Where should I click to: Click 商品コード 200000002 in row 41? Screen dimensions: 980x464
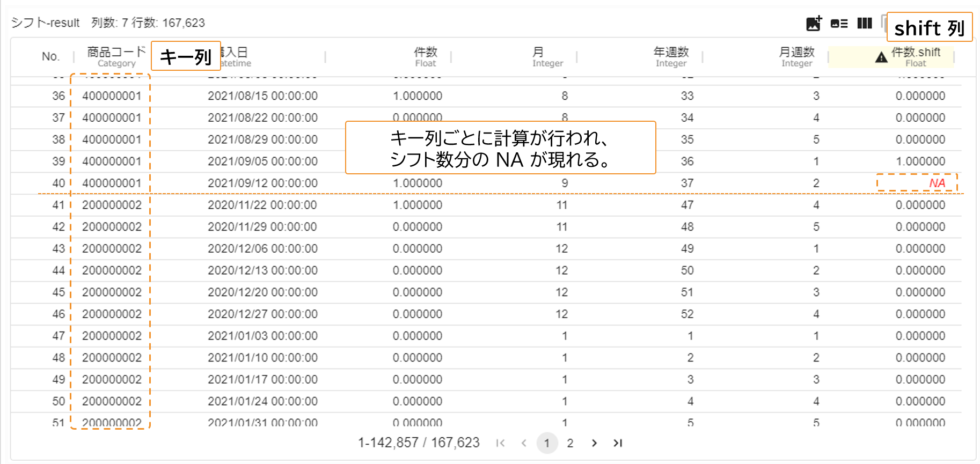point(112,205)
